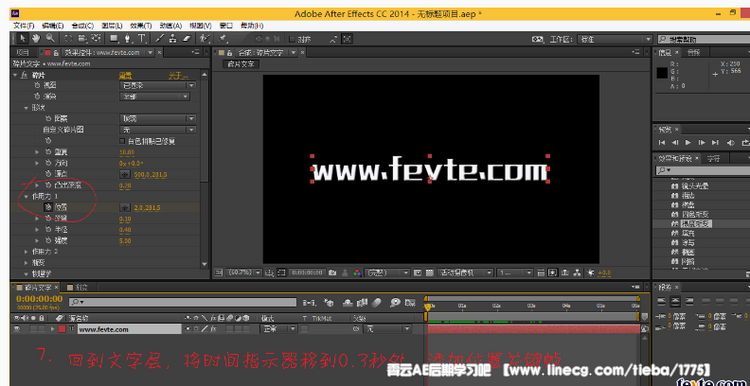
Task: Mute audio in the preview panel
Action: tap(730, 143)
